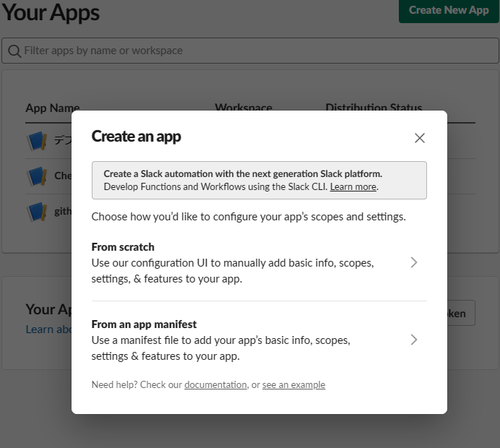Viewport: 500px width, 448px height.
Task: Open the From scratch option chevron
Action: coord(413,262)
